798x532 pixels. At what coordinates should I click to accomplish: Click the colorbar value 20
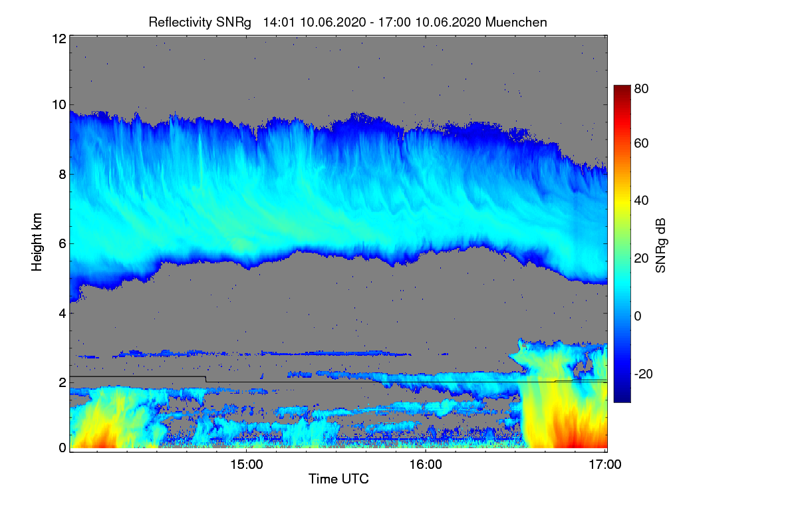641,258
